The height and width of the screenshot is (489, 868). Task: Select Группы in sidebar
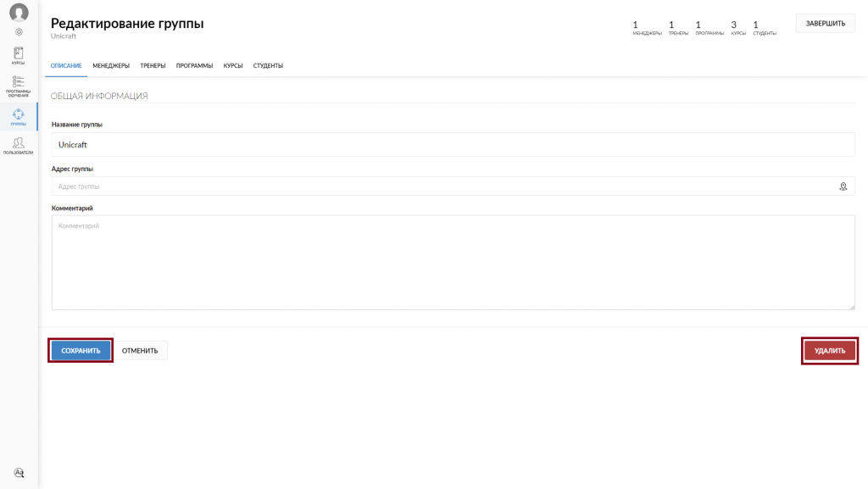point(19,117)
